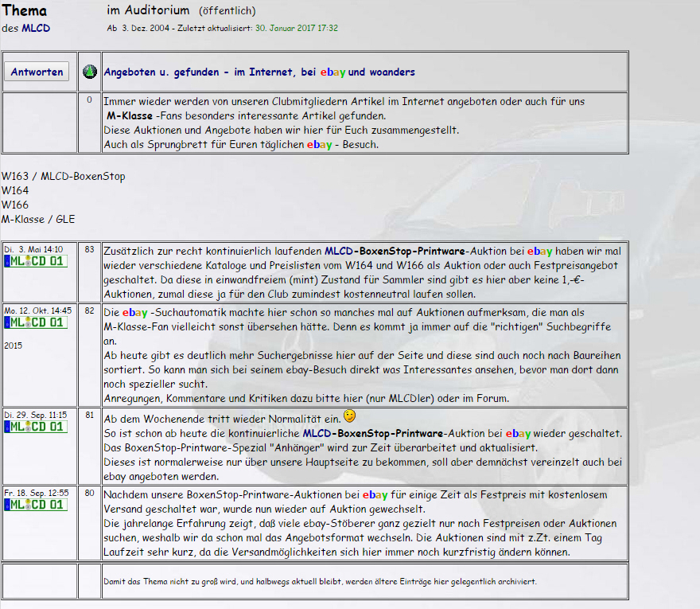Open MLCD-BoxenStop-Printware link in post 81

[x=373, y=433]
